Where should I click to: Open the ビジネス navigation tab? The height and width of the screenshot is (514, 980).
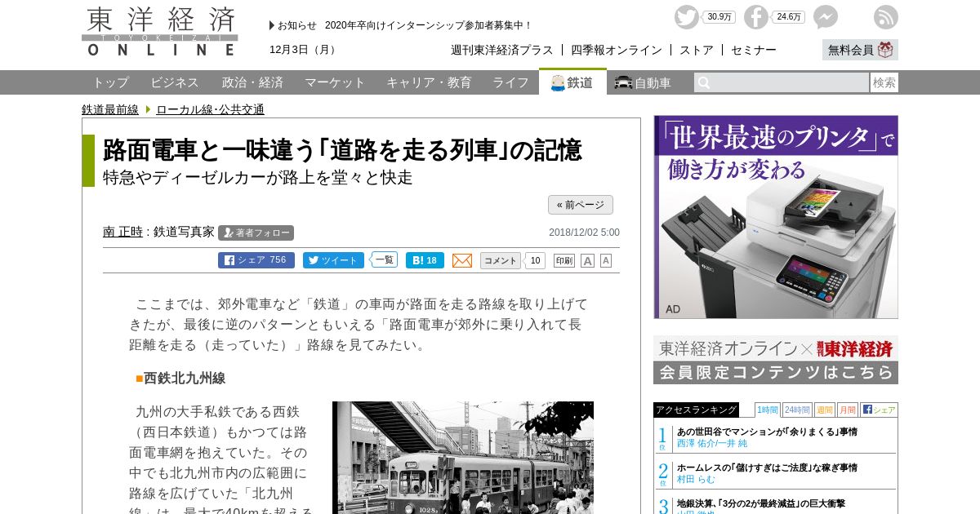coord(175,82)
